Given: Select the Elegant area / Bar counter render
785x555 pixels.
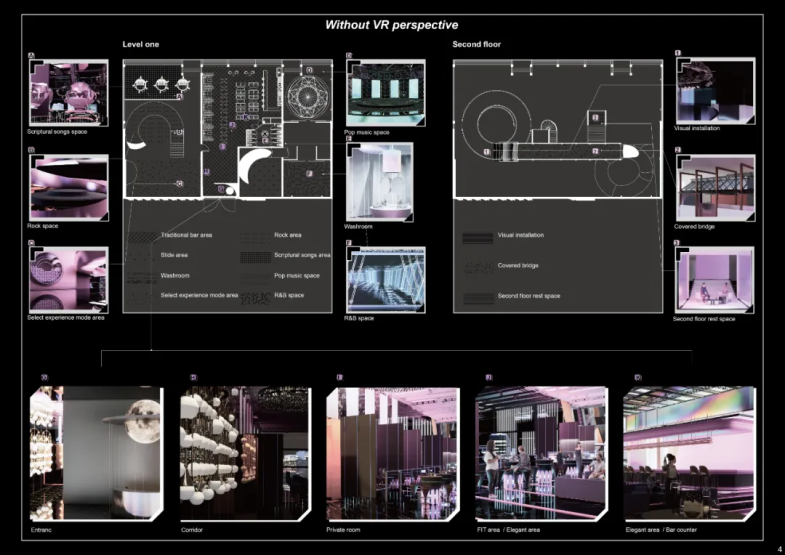Looking at the screenshot, I should tap(689, 453).
